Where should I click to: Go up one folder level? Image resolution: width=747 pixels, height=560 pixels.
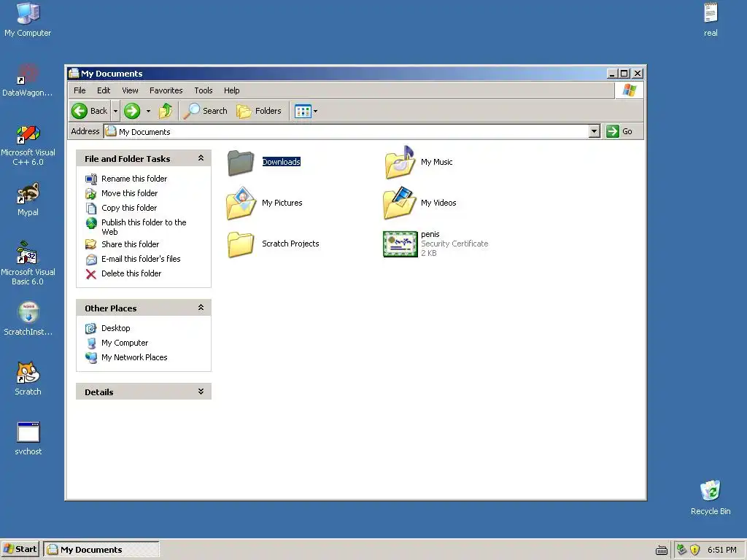(x=166, y=111)
